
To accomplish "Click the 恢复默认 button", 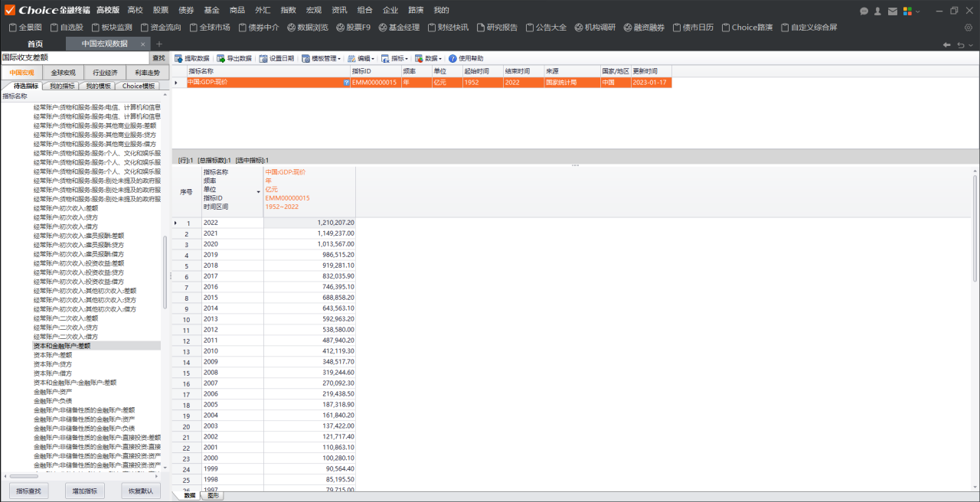I will tap(141, 491).
